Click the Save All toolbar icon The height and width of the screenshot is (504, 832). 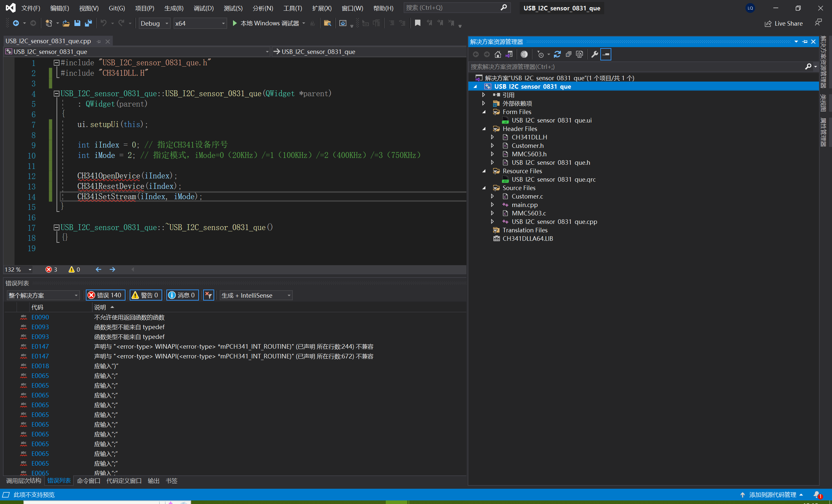click(x=88, y=23)
